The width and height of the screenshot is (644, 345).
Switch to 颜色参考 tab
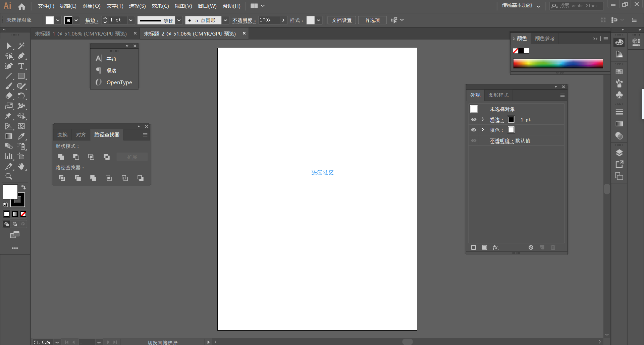[545, 39]
